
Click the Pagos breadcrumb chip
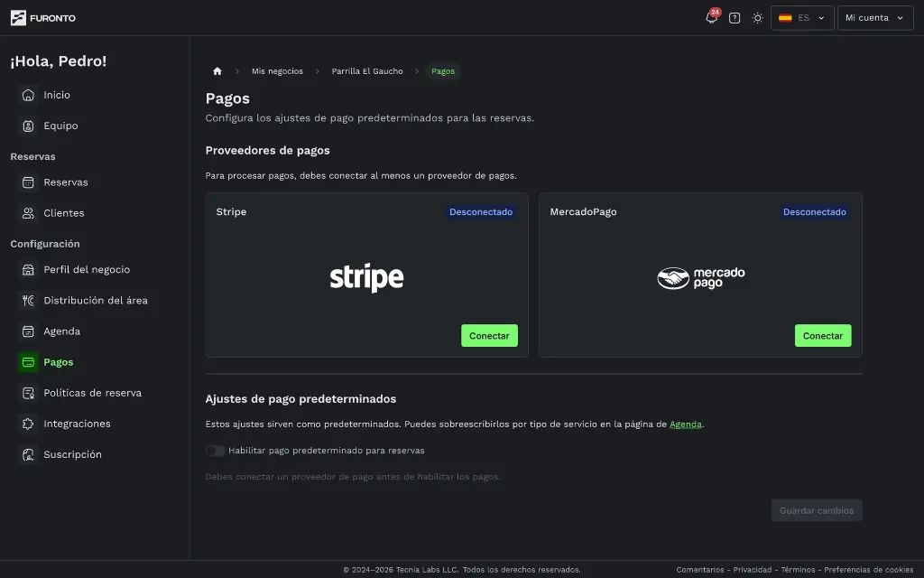pyautogui.click(x=443, y=71)
